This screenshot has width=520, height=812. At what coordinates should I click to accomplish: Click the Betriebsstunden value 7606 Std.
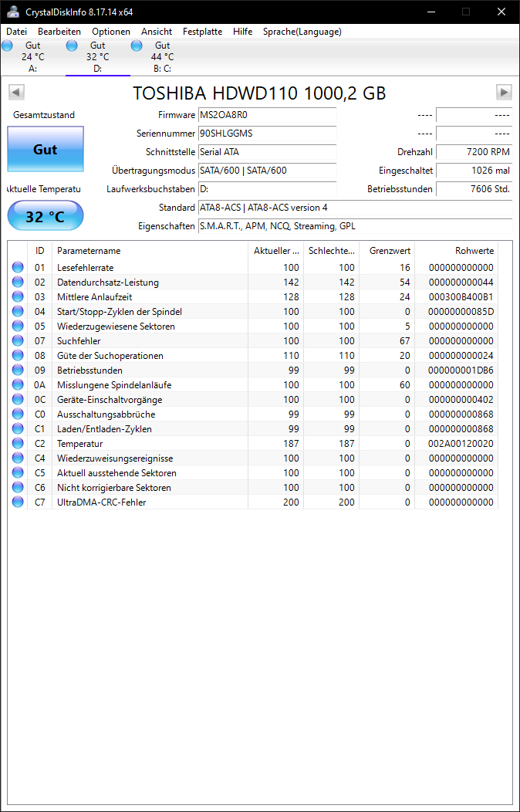[474, 189]
